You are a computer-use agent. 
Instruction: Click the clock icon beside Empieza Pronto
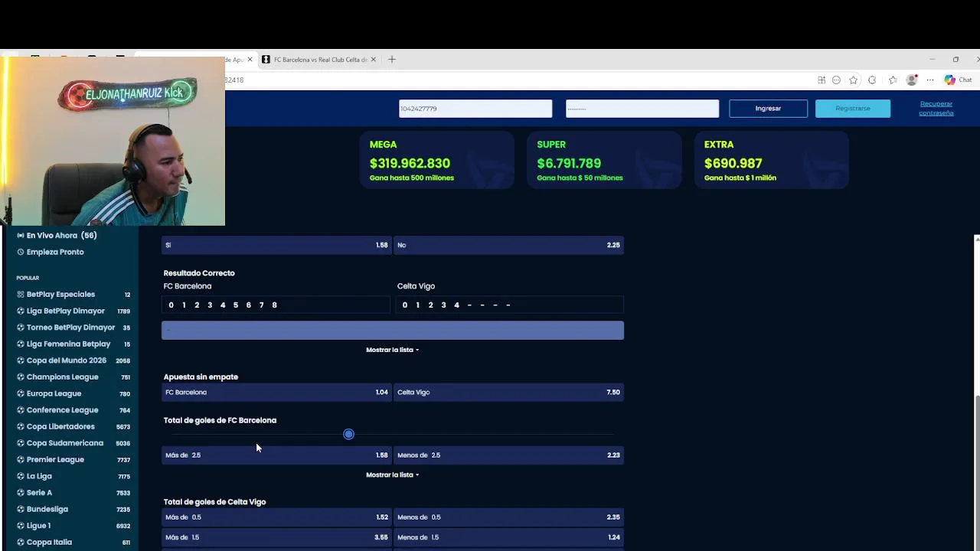(x=21, y=252)
